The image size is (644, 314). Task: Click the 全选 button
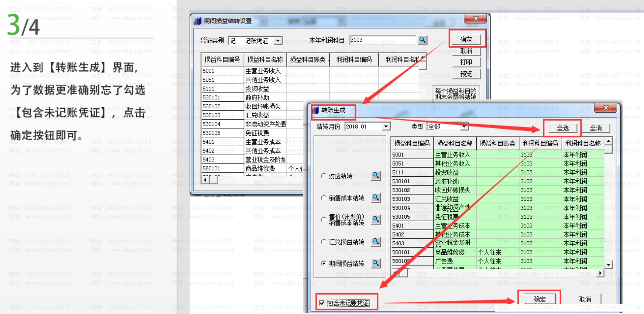tap(563, 128)
